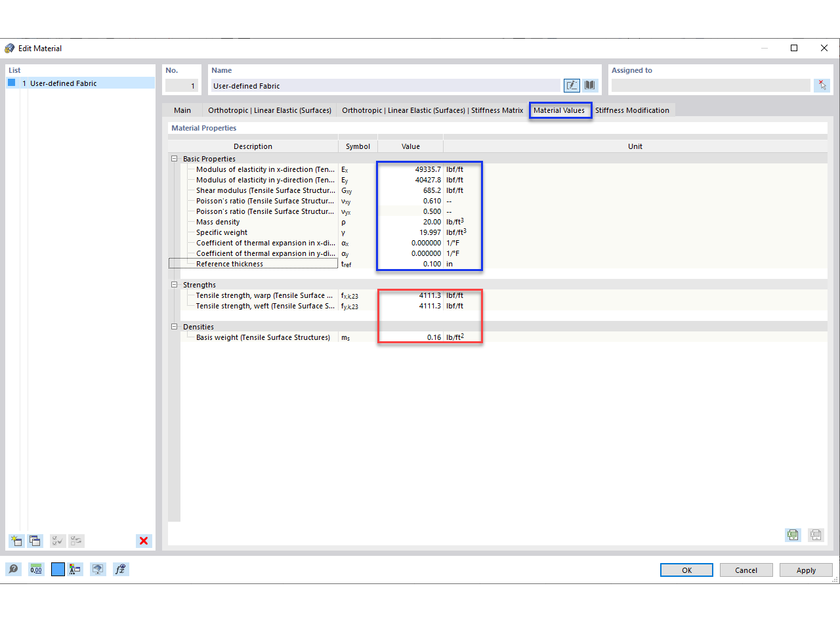The image size is (840, 630).
Task: Confirm the dialog with OK
Action: point(686,570)
